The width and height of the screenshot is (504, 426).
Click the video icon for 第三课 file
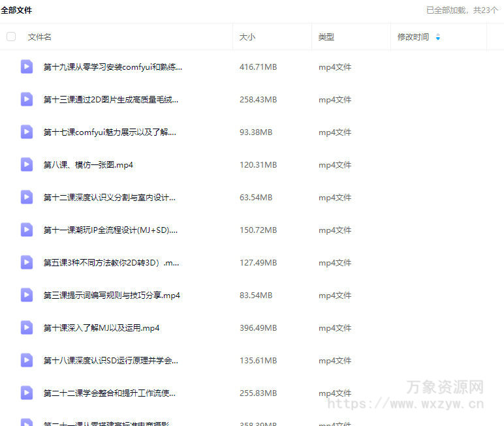[27, 295]
